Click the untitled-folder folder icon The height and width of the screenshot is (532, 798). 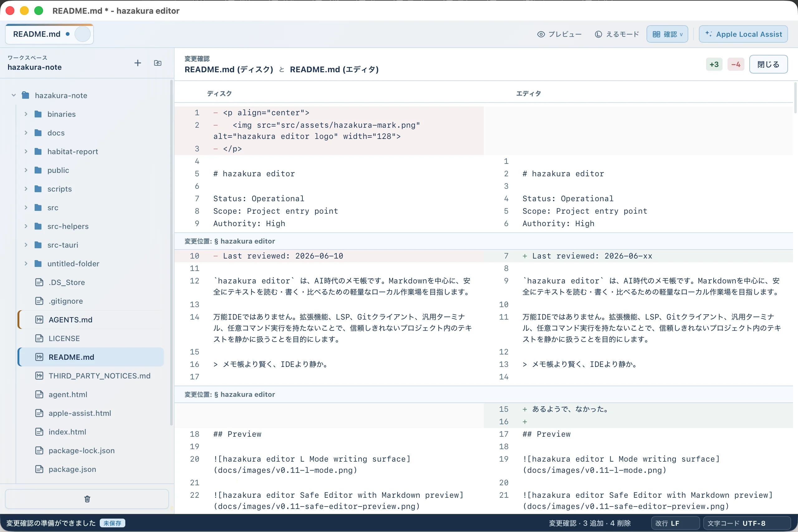coord(38,263)
